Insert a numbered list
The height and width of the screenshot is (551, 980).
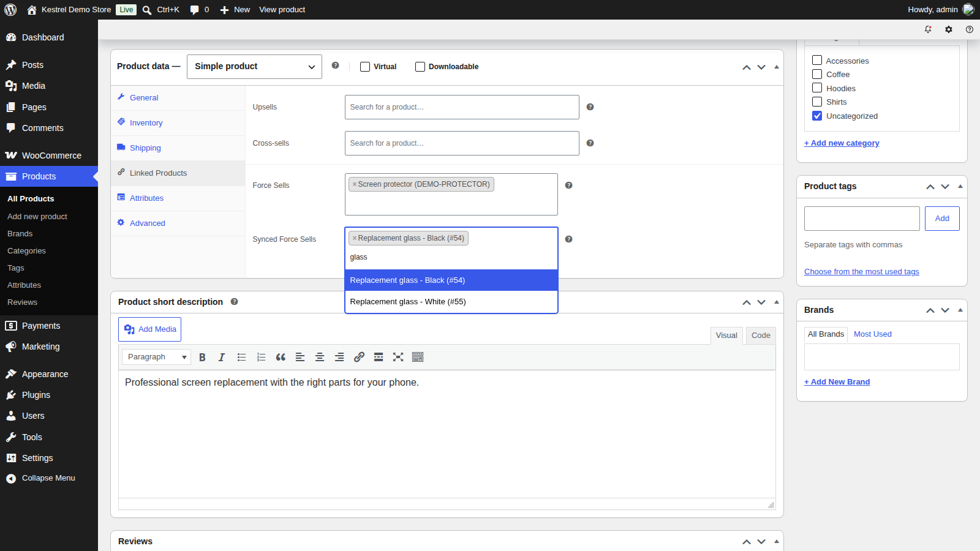click(x=261, y=357)
